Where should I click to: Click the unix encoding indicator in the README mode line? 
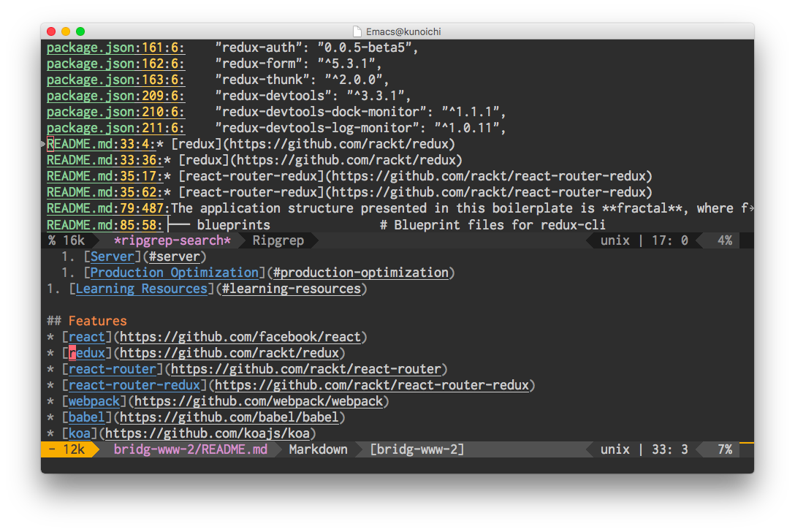pos(615,449)
